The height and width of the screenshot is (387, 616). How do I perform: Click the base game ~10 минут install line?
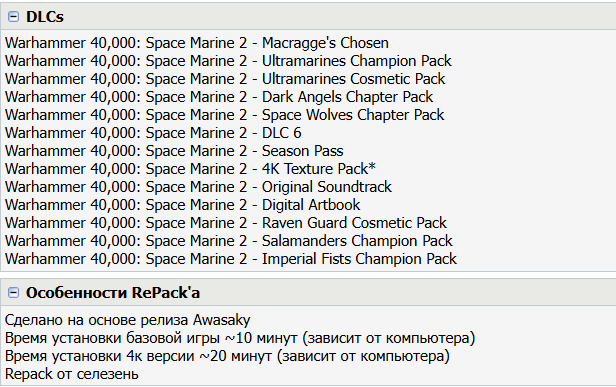point(240,338)
